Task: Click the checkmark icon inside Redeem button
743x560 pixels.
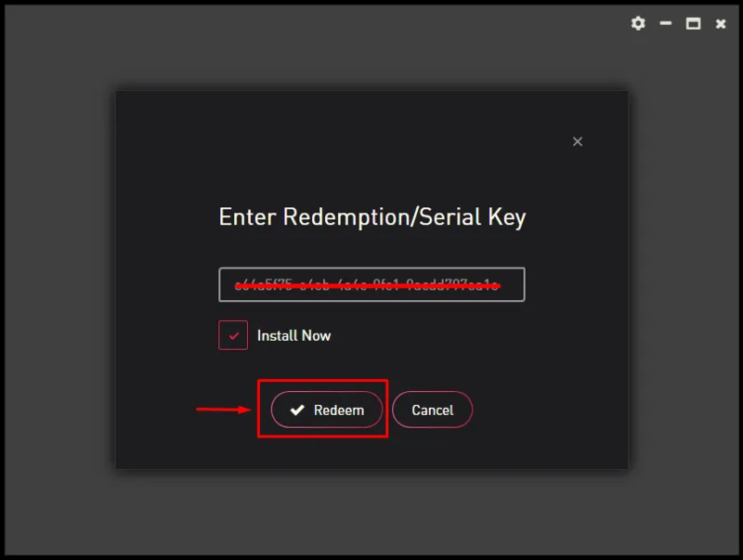Action: [x=297, y=410]
